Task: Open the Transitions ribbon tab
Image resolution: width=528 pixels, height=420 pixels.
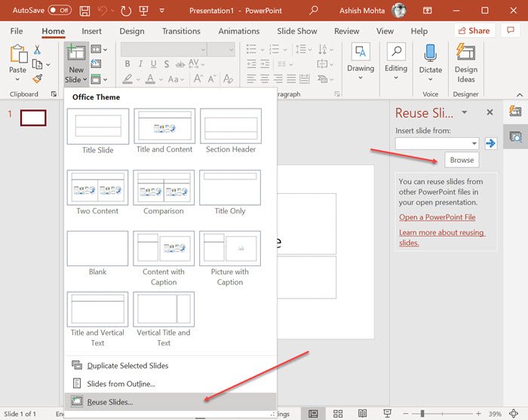Action: coord(181,31)
